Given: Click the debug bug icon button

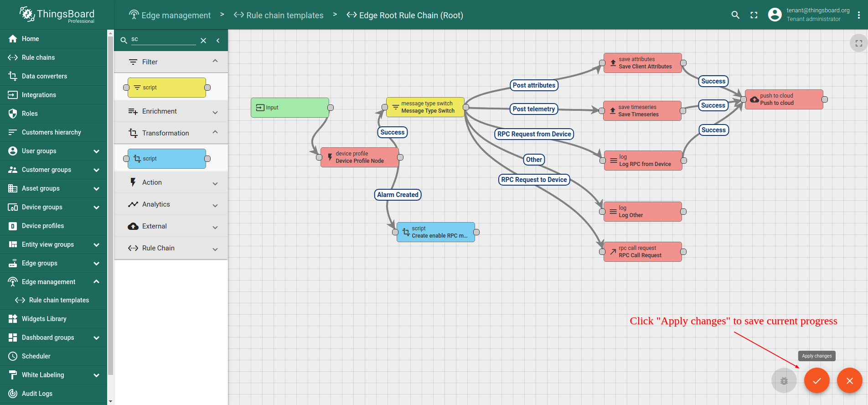Looking at the screenshot, I should pyautogui.click(x=784, y=380).
